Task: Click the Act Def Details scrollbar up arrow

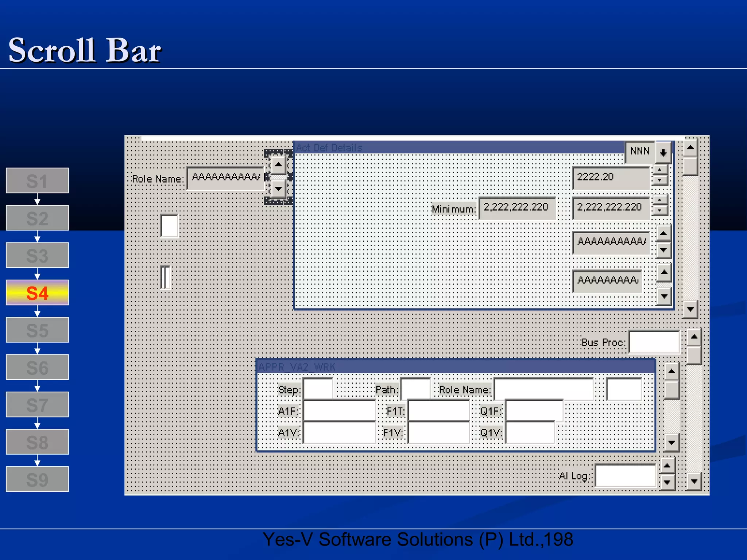Action: tap(690, 148)
